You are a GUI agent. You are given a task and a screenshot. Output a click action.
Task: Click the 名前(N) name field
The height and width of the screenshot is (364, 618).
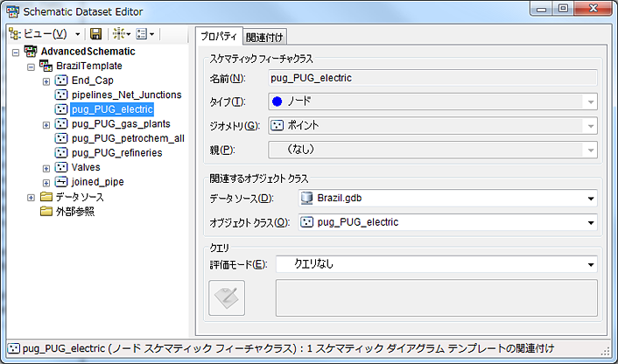(432, 78)
